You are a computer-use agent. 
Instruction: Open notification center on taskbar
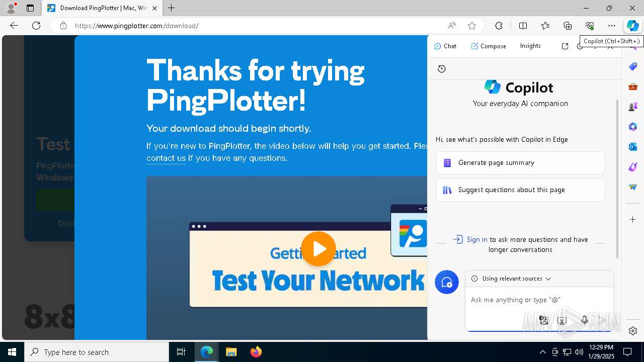coord(627,352)
